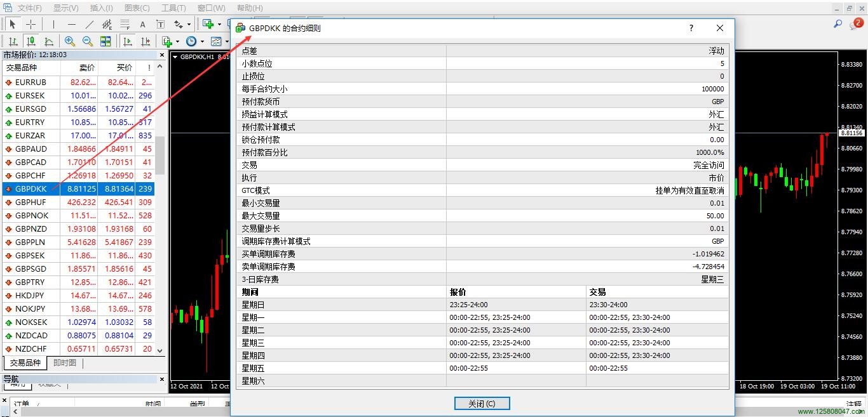
Task: Switch to the 交易品种 tab
Action: click(x=25, y=363)
